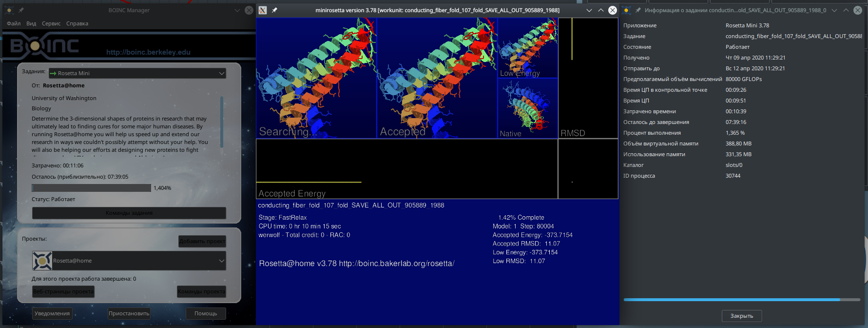The width and height of the screenshot is (868, 328).
Task: Click the Accepted Energy graph panel
Action: (x=407, y=169)
